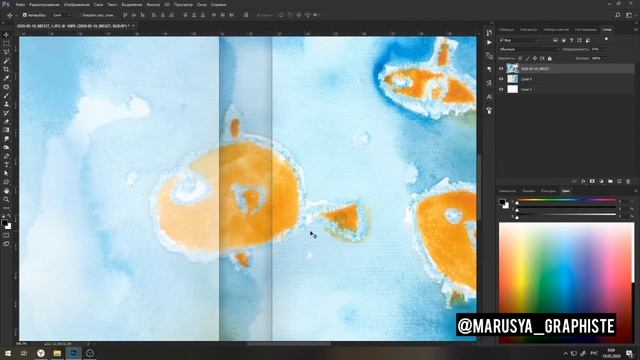Screen dimensions: 640x360
Task: Click the horizontal canvas scrollbar
Action: click(289, 344)
